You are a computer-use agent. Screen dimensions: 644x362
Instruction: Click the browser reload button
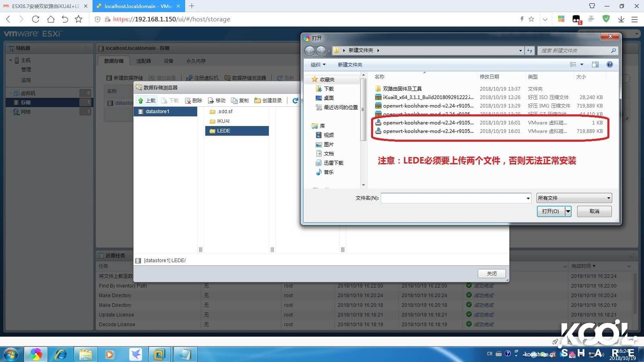36,19
